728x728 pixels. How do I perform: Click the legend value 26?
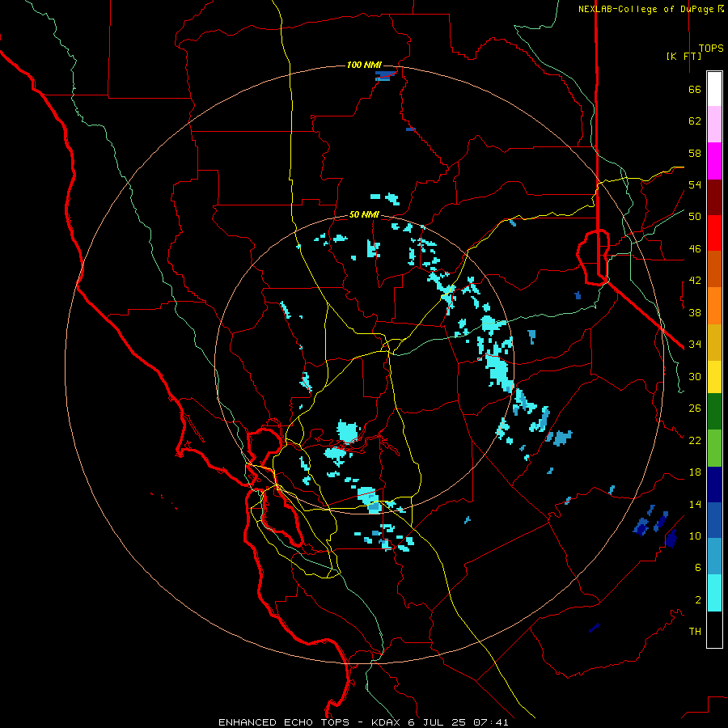(695, 408)
